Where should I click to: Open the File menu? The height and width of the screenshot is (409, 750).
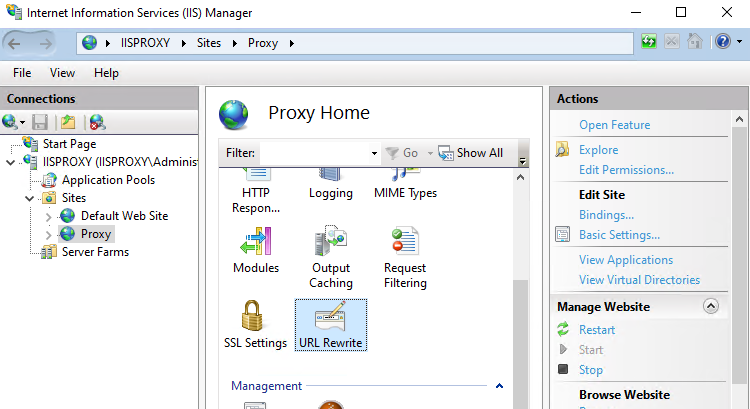22,73
